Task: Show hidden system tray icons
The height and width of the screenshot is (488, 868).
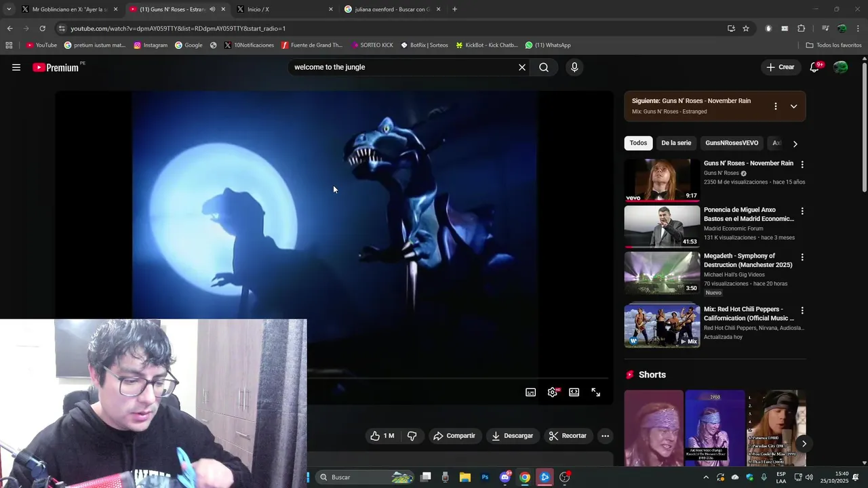Action: click(706, 477)
